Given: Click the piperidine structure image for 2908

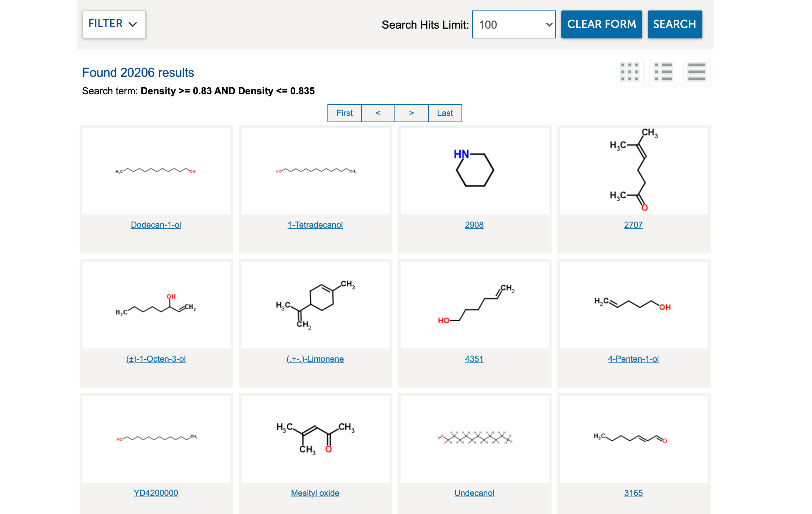Looking at the screenshot, I should pyautogui.click(x=475, y=171).
